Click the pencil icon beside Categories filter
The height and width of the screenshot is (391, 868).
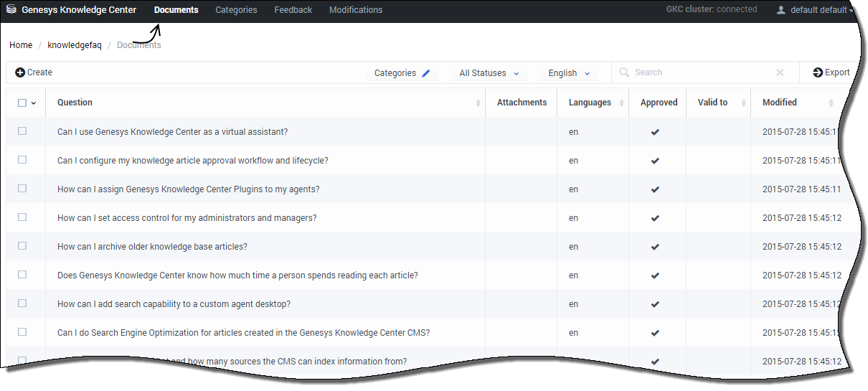pyautogui.click(x=426, y=73)
